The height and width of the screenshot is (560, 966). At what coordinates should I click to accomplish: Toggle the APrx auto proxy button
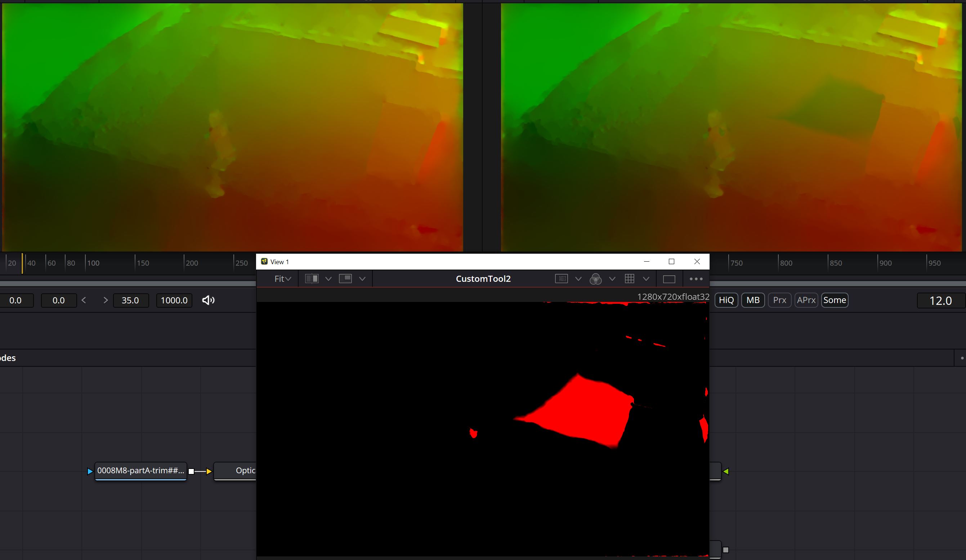[x=806, y=300]
